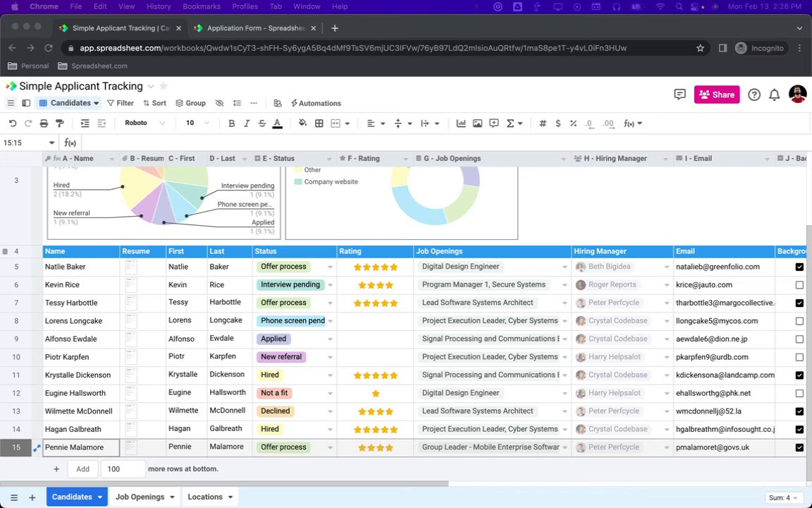Open status dropdown for Kevin Rice
Screen dimensions: 812x508
tap(331, 285)
